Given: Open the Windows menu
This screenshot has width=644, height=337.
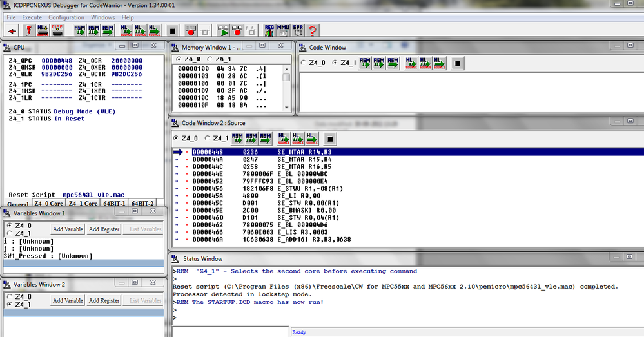Looking at the screenshot, I should (x=102, y=17).
